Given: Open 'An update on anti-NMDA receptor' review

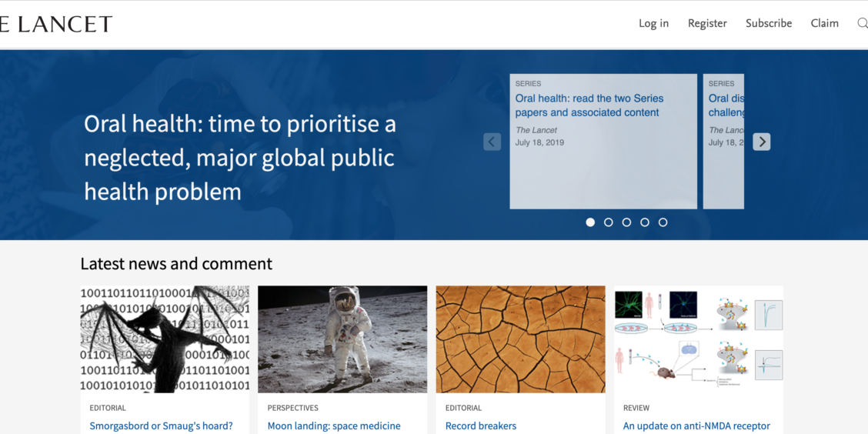Looking at the screenshot, I should click(x=696, y=426).
